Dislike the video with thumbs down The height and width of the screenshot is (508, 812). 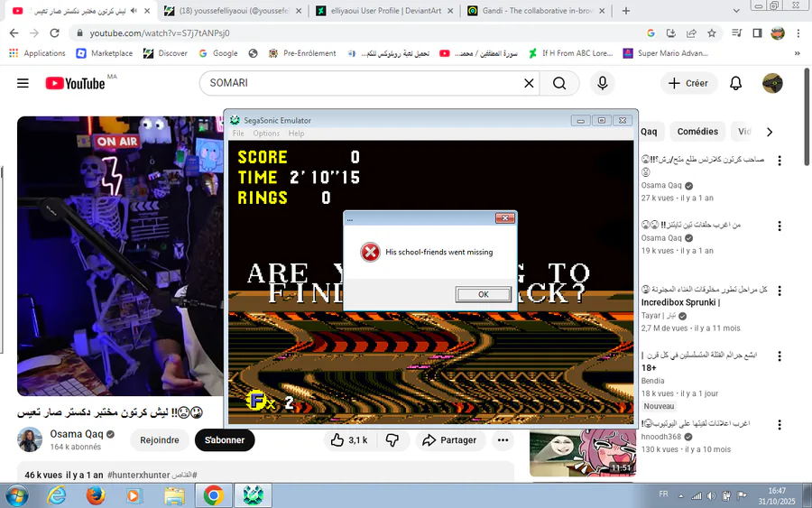pos(392,440)
